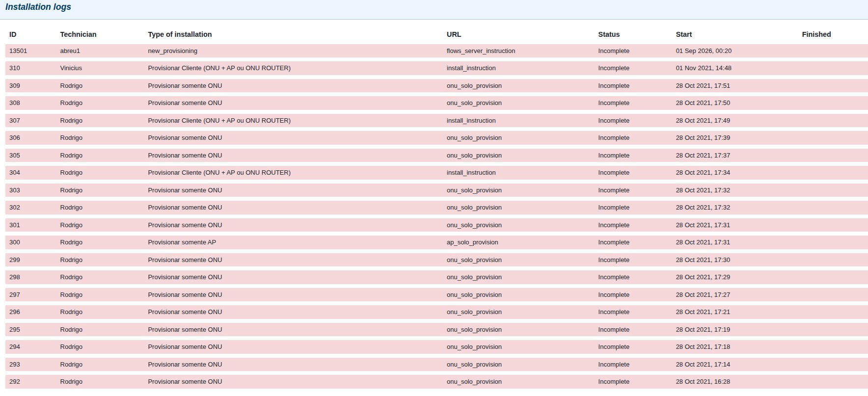This screenshot has height=396, width=868.
Task: Click the Type of installation column header
Action: pyautogui.click(x=180, y=34)
